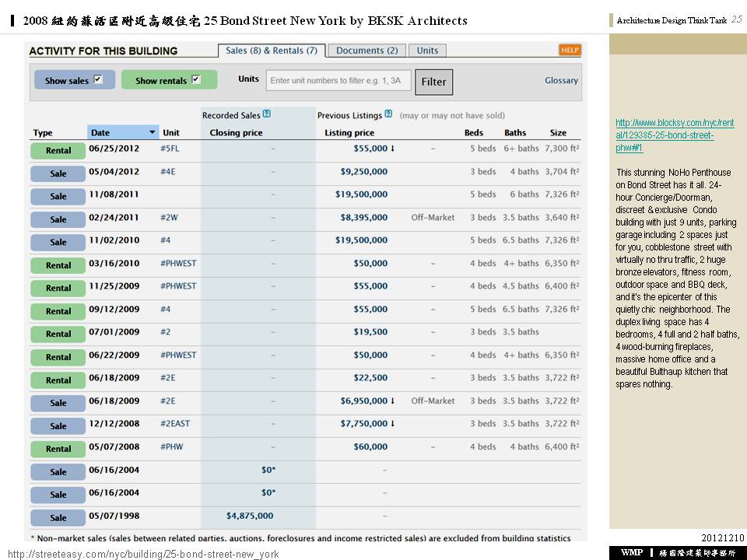Screen dimensions: 747x560
Task: Click help icon beside Recorded Sales
Action: 267,114
